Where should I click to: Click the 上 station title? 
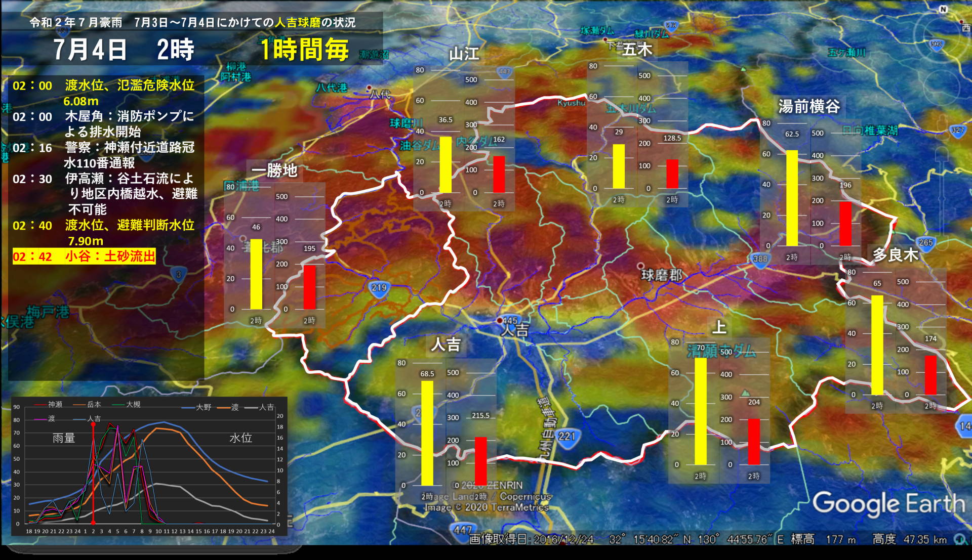(x=719, y=327)
